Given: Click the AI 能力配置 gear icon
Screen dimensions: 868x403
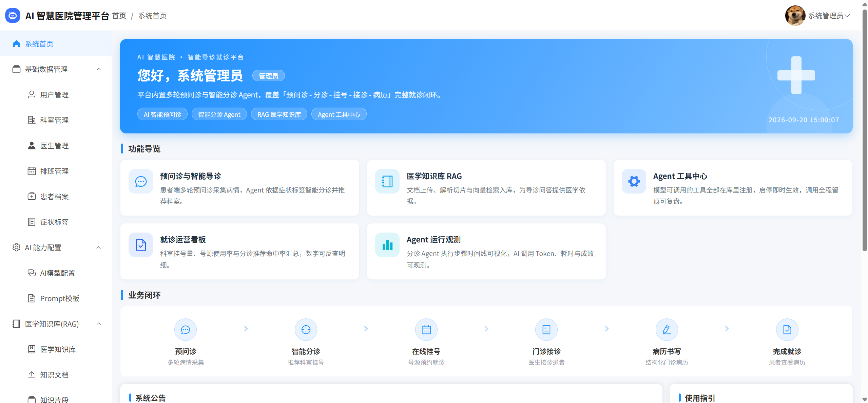Looking at the screenshot, I should click(16, 247).
